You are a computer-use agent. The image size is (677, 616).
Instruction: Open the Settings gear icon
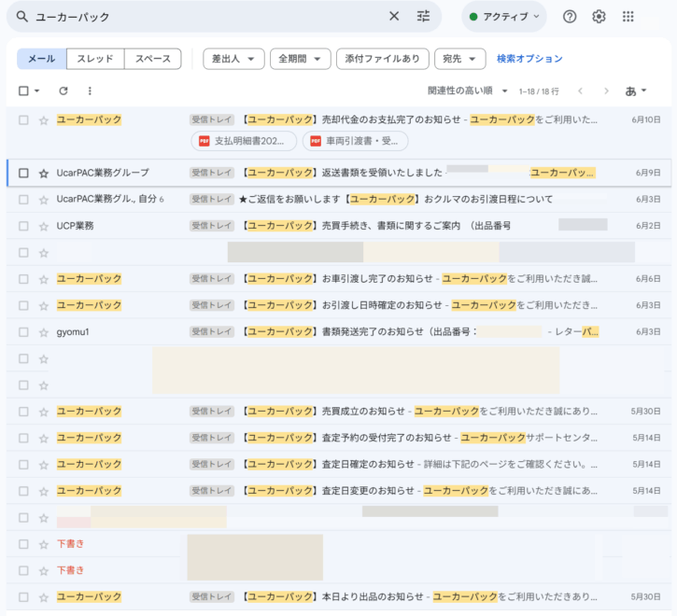(599, 17)
